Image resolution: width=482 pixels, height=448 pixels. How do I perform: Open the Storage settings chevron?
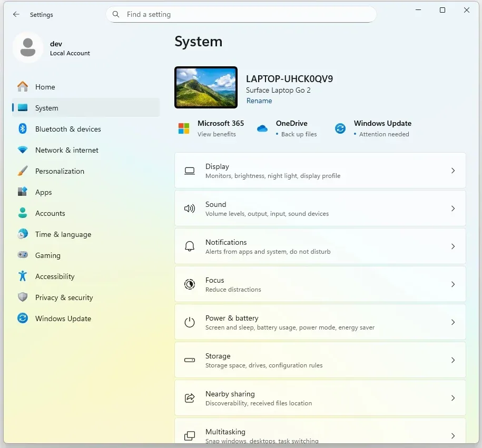pos(453,360)
